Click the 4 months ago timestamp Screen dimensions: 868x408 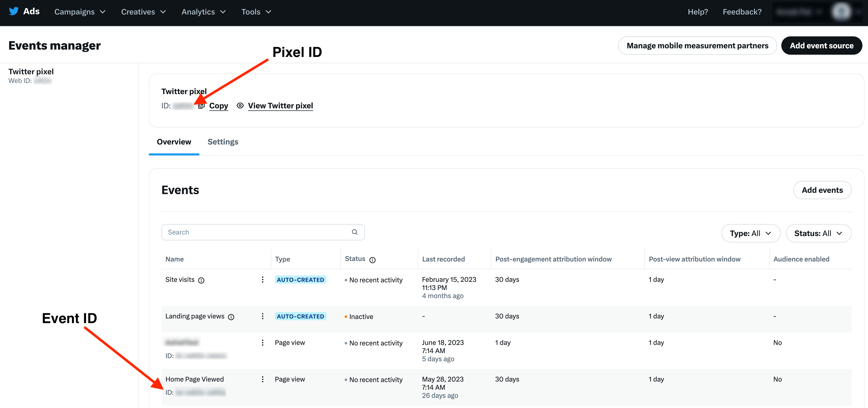coord(443,296)
